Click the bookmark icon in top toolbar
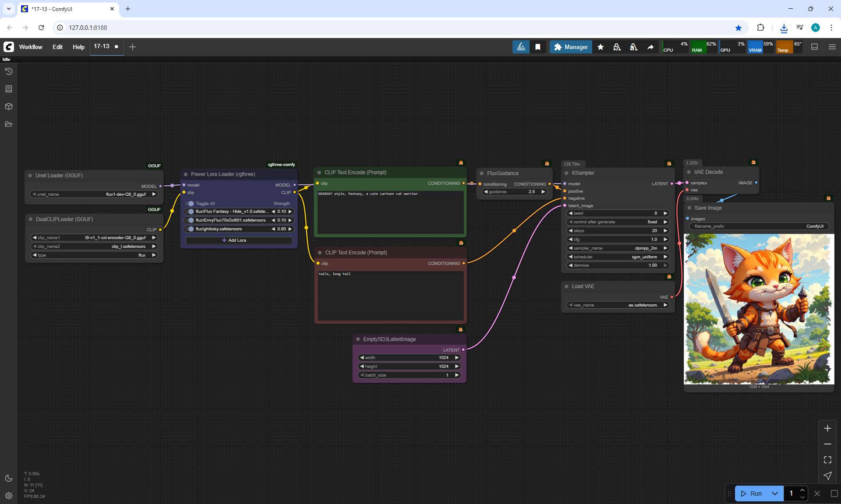Screen dimensions: 841x504 point(538,47)
